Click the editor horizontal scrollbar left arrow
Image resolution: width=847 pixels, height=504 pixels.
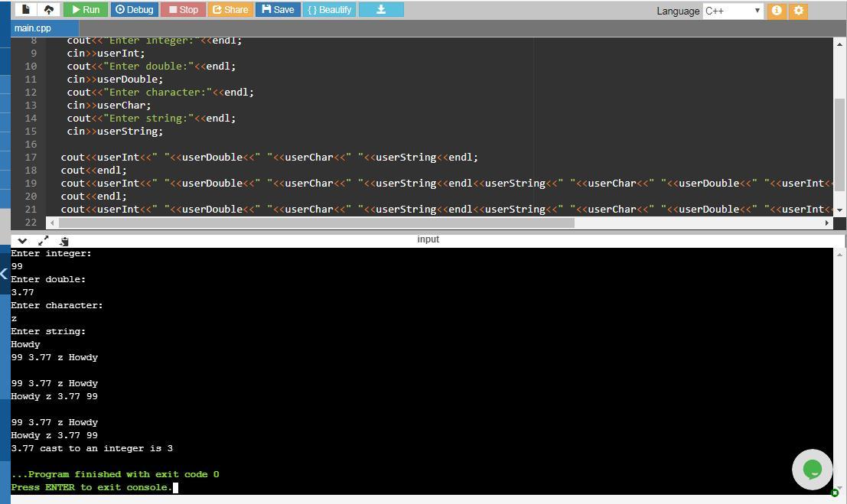[52, 223]
